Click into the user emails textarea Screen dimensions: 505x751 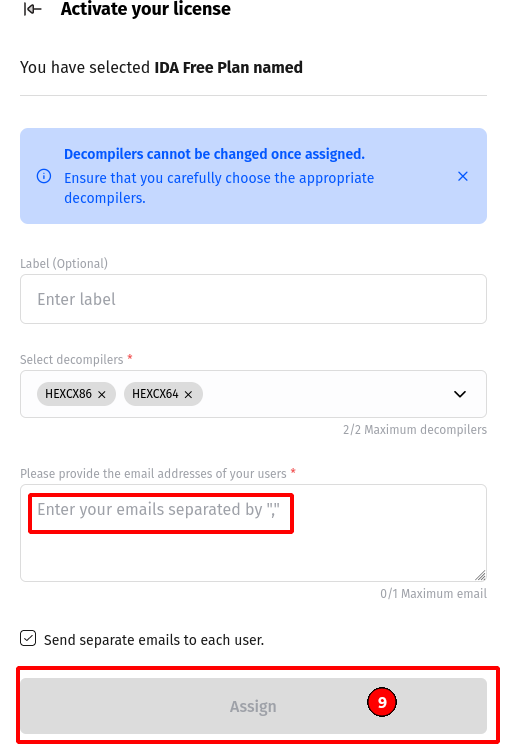click(253, 533)
